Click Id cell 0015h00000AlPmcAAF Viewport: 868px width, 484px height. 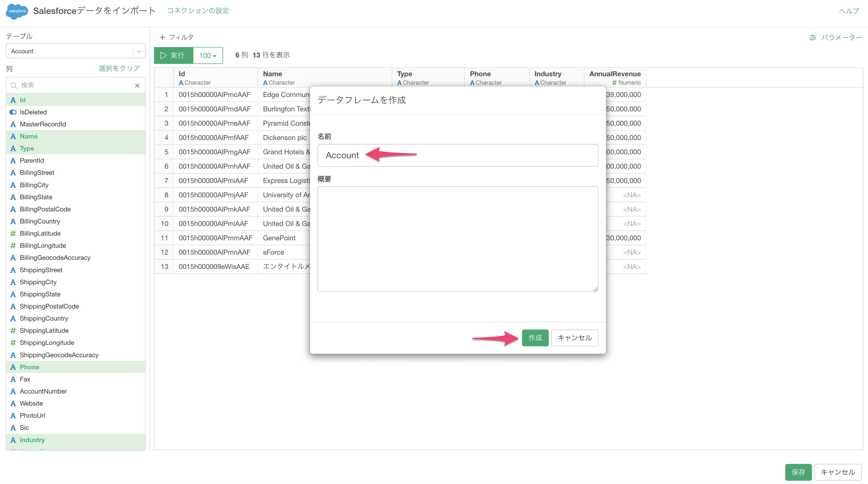coord(216,95)
